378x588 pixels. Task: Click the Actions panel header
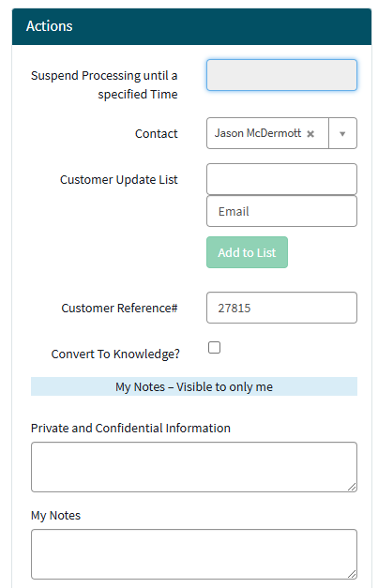191,26
